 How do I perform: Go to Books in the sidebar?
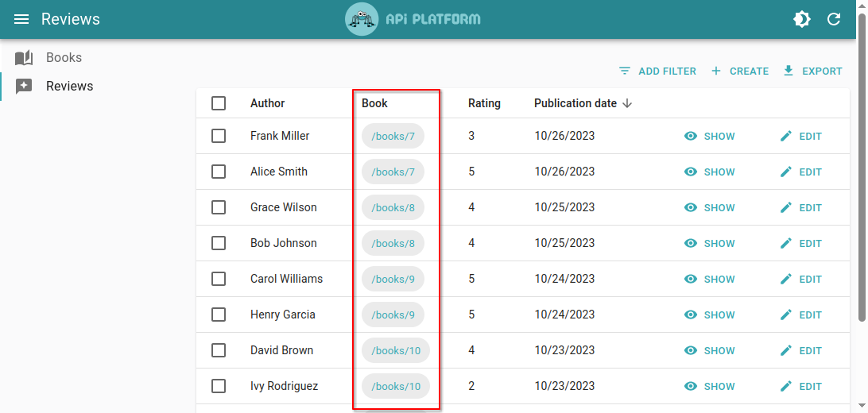pyautogui.click(x=64, y=57)
